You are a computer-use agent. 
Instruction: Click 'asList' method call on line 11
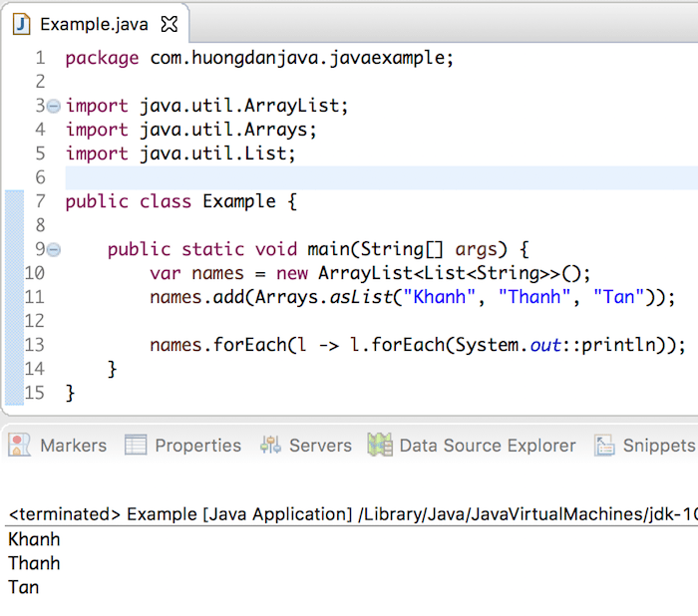[x=361, y=297]
